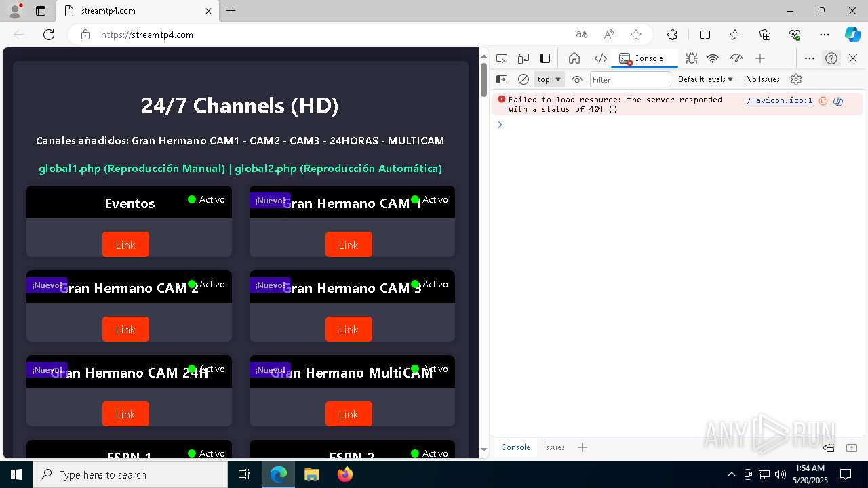Open the volume control in system tray

[x=781, y=474]
